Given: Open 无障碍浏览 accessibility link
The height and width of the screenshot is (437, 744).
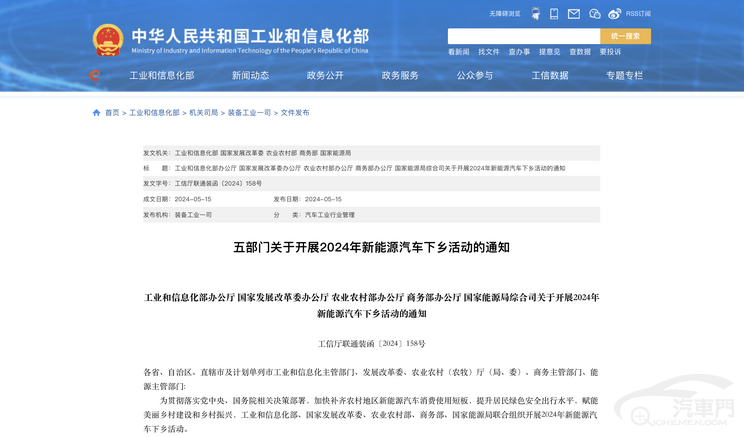Looking at the screenshot, I should click(x=505, y=14).
